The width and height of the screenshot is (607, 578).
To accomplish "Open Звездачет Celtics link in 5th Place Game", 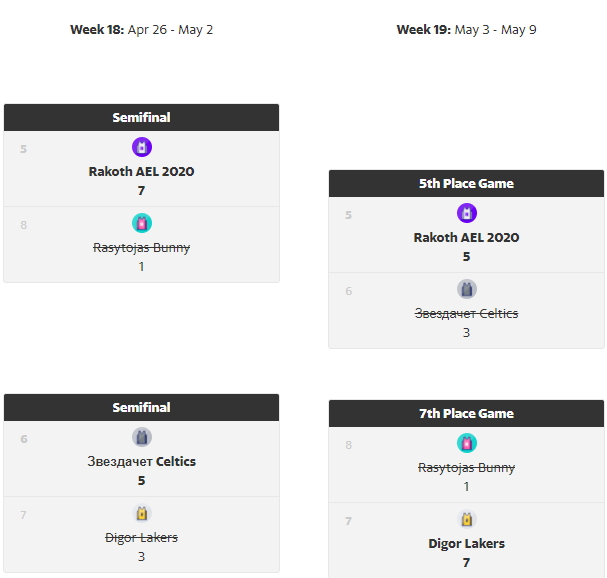I will coord(467,313).
